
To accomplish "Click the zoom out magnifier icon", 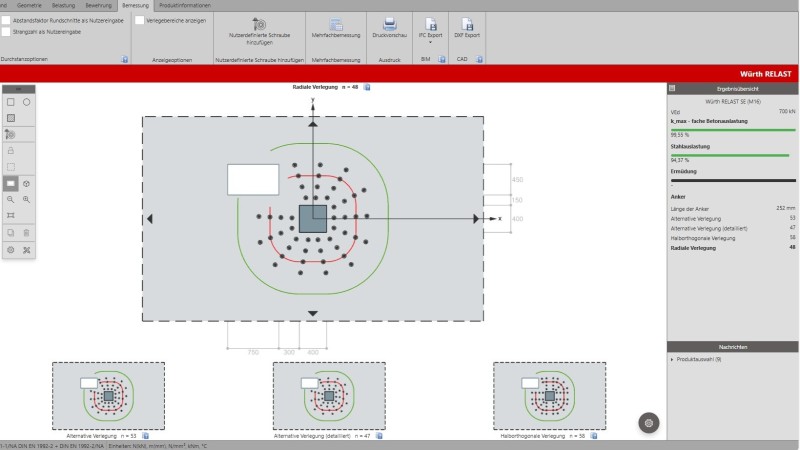I will [11, 199].
